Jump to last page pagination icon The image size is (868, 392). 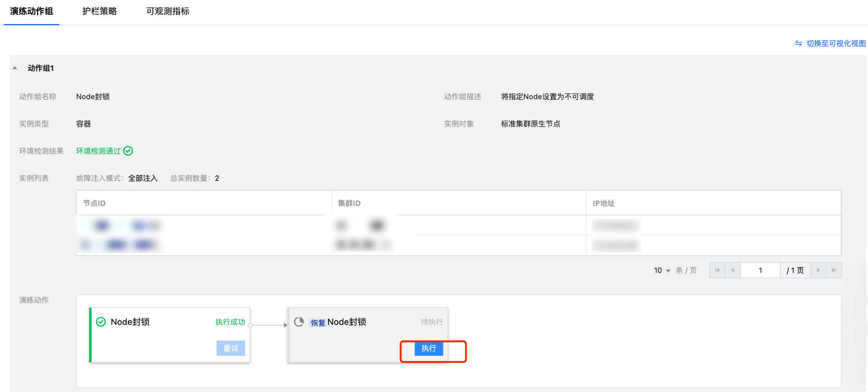(x=834, y=270)
